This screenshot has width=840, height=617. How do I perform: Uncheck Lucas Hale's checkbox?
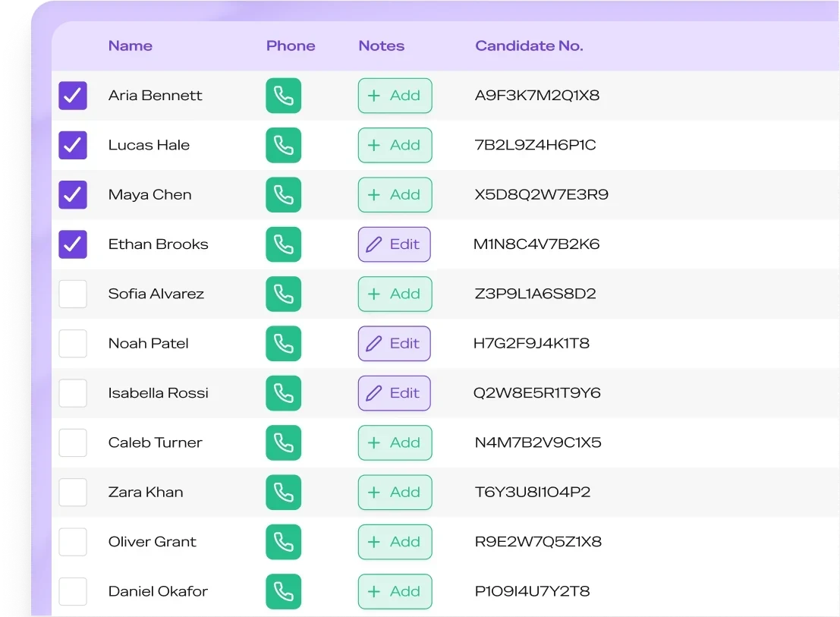[73, 145]
